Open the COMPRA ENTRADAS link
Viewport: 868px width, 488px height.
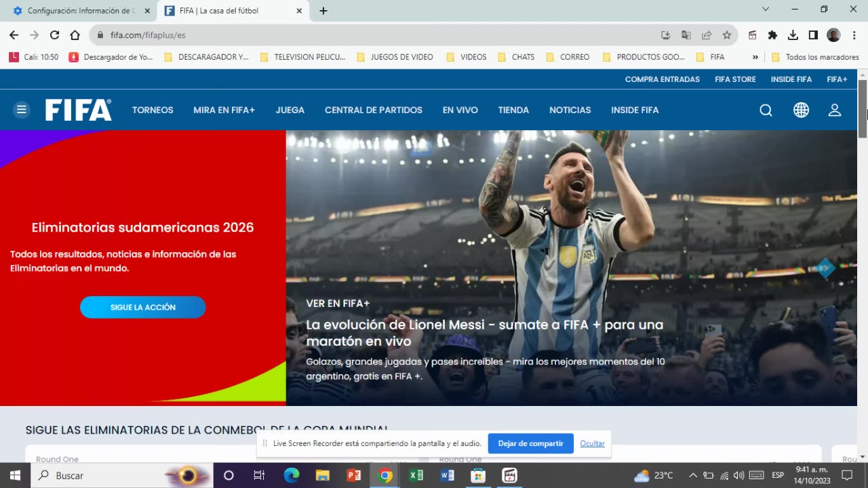pyautogui.click(x=663, y=79)
